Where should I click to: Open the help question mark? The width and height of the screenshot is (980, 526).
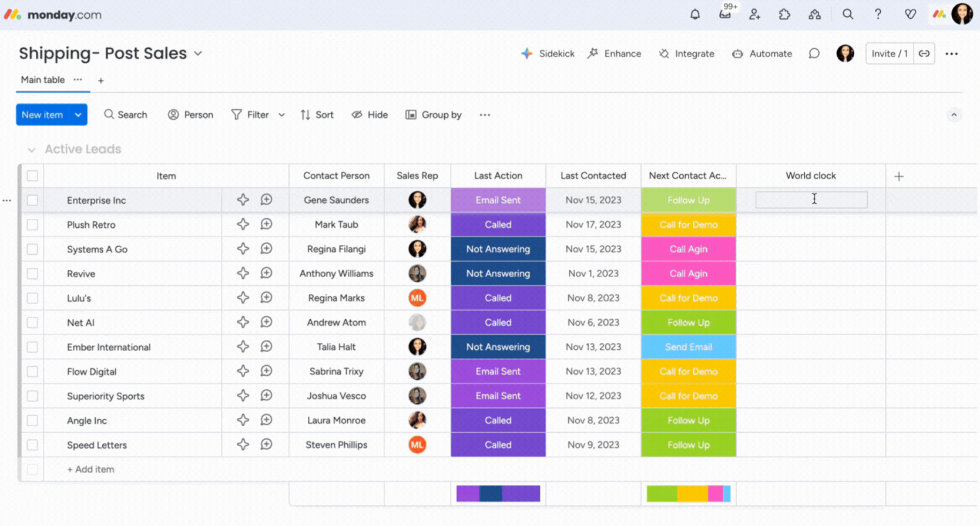click(878, 14)
